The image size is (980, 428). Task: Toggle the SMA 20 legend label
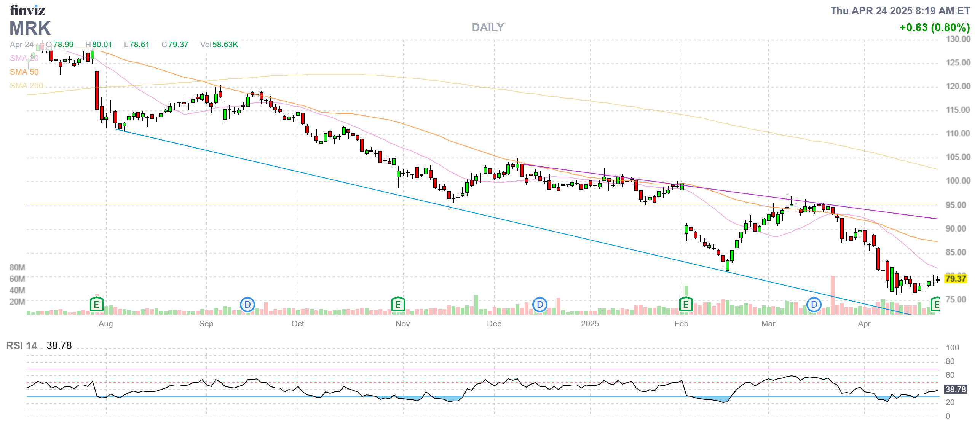click(24, 58)
